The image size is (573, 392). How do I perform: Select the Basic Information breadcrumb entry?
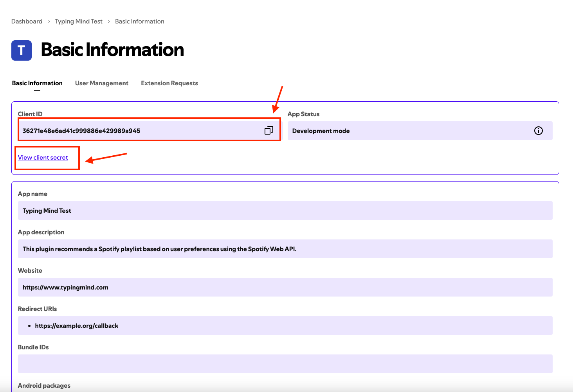[140, 22]
